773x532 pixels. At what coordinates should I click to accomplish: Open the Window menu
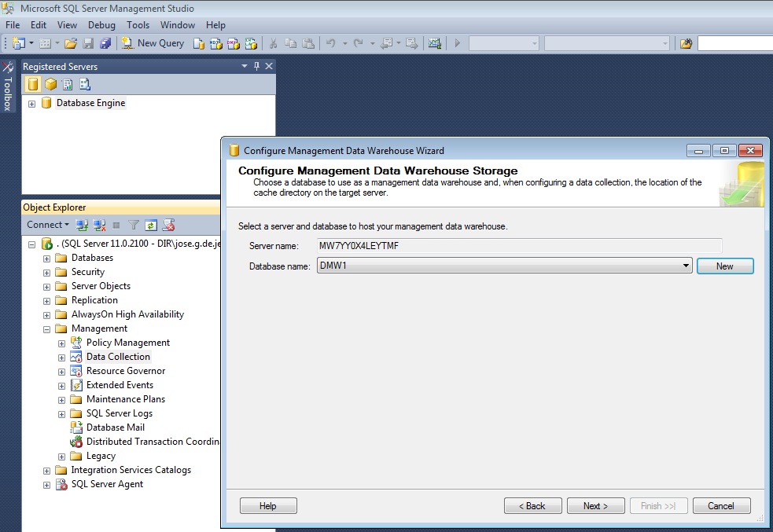click(x=178, y=25)
